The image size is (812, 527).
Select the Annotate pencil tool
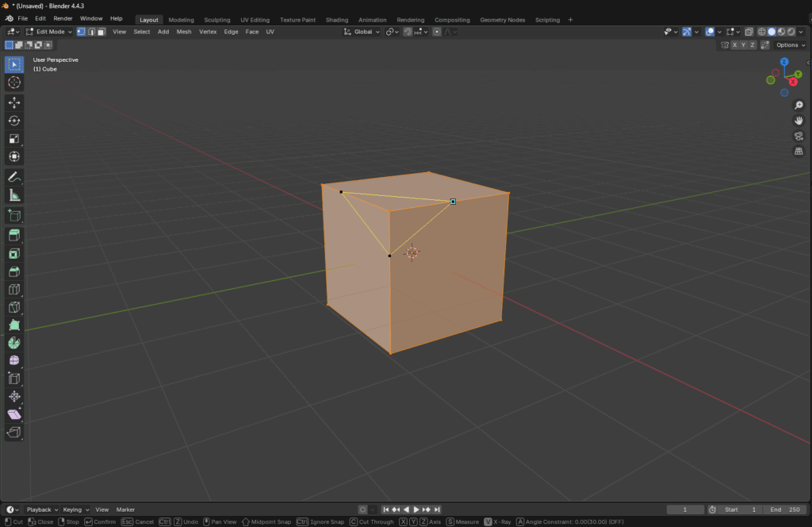[14, 177]
